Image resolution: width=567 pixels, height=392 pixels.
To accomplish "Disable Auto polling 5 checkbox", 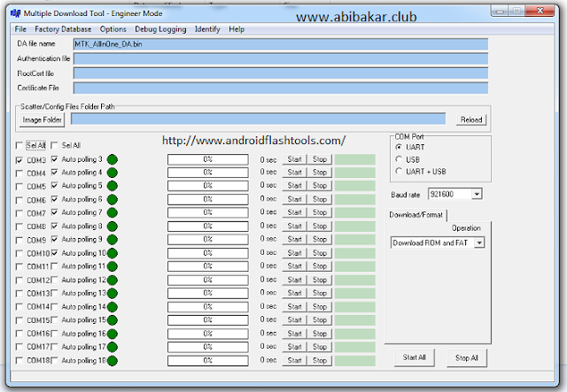I will pos(54,186).
